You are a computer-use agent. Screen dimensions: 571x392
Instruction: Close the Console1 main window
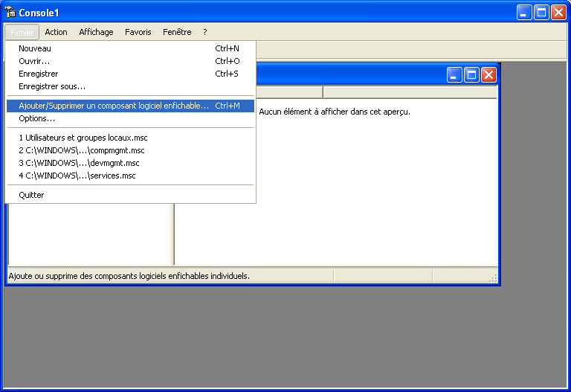(558, 13)
